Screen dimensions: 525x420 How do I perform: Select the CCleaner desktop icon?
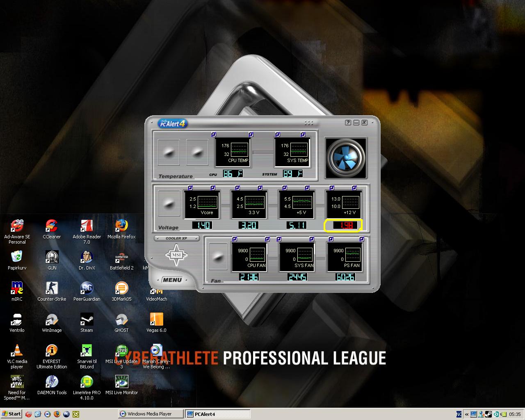(x=52, y=230)
